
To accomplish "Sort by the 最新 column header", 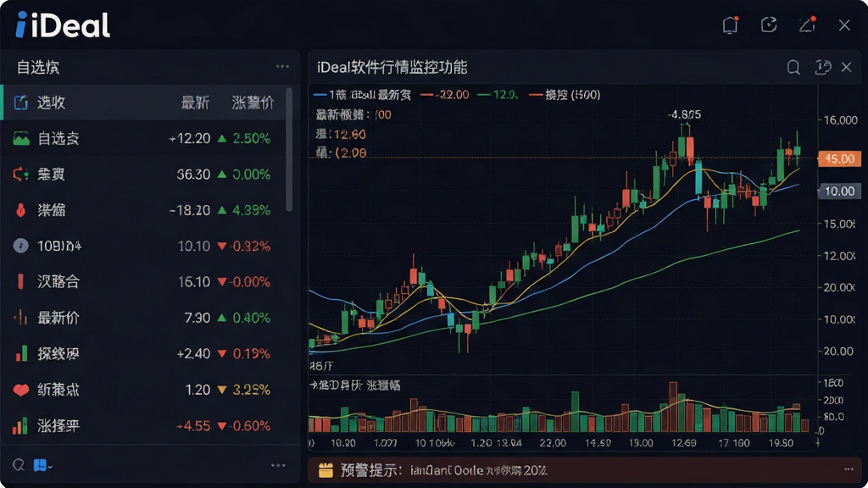I will point(196,103).
